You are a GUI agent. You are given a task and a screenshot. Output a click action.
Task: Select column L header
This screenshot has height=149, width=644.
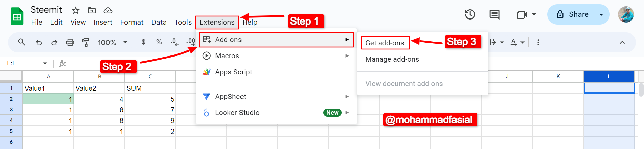click(609, 76)
